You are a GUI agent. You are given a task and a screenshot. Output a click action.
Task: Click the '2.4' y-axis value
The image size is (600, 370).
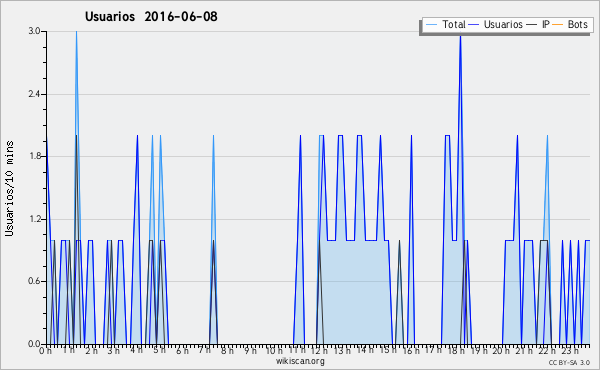point(35,94)
